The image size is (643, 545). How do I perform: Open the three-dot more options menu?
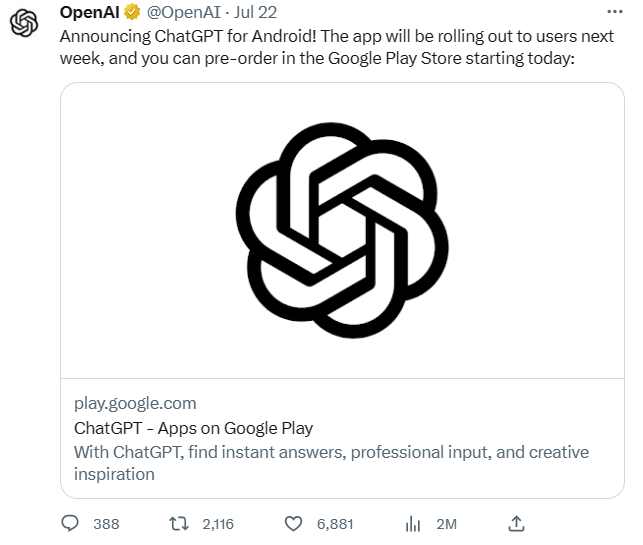(x=615, y=12)
